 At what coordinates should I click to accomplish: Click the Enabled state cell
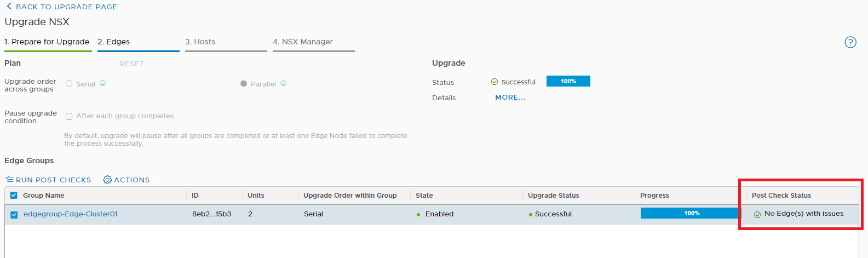[439, 214]
